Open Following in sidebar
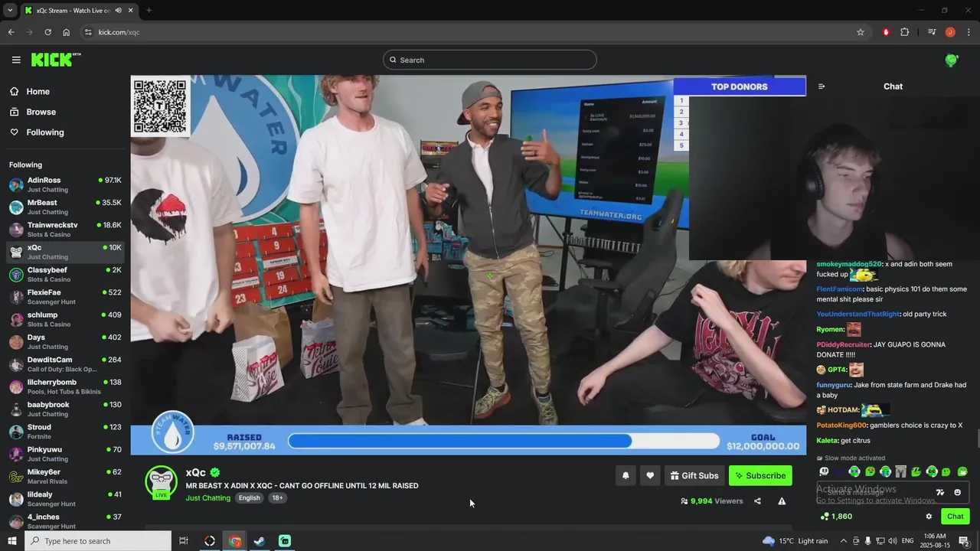980x551 pixels. (x=37, y=132)
